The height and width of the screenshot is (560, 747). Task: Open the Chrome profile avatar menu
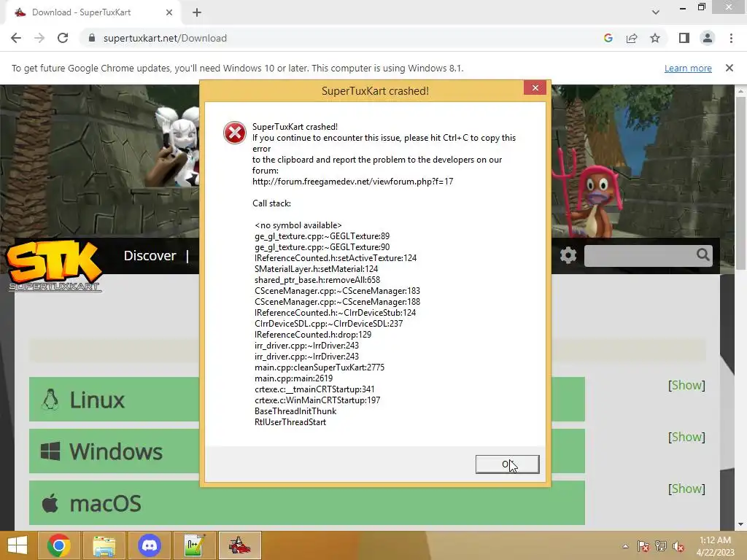(708, 38)
